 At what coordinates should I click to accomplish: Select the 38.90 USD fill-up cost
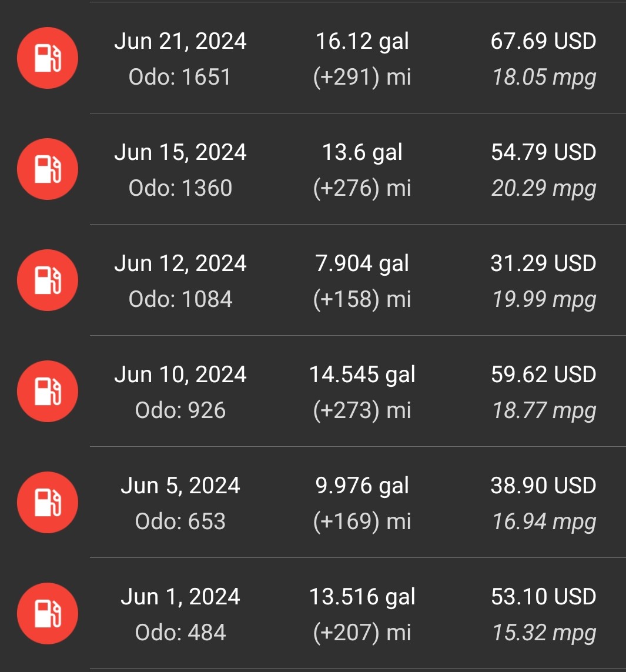[x=543, y=486]
